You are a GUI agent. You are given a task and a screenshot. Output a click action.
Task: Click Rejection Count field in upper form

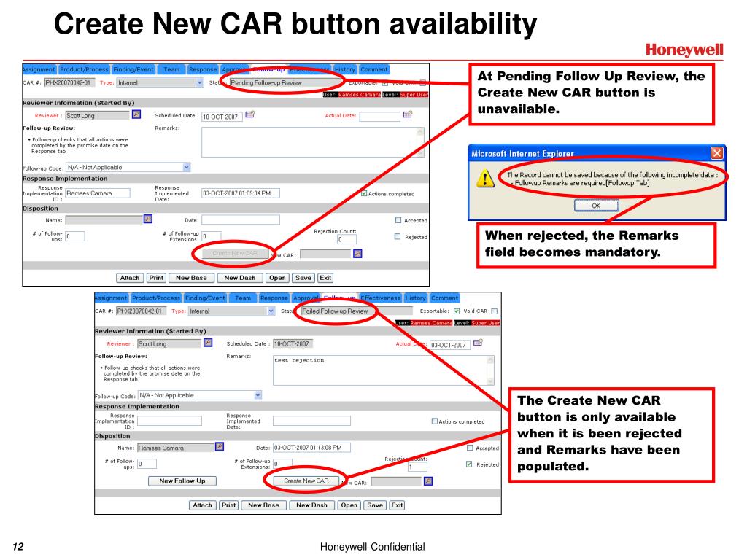point(347,239)
